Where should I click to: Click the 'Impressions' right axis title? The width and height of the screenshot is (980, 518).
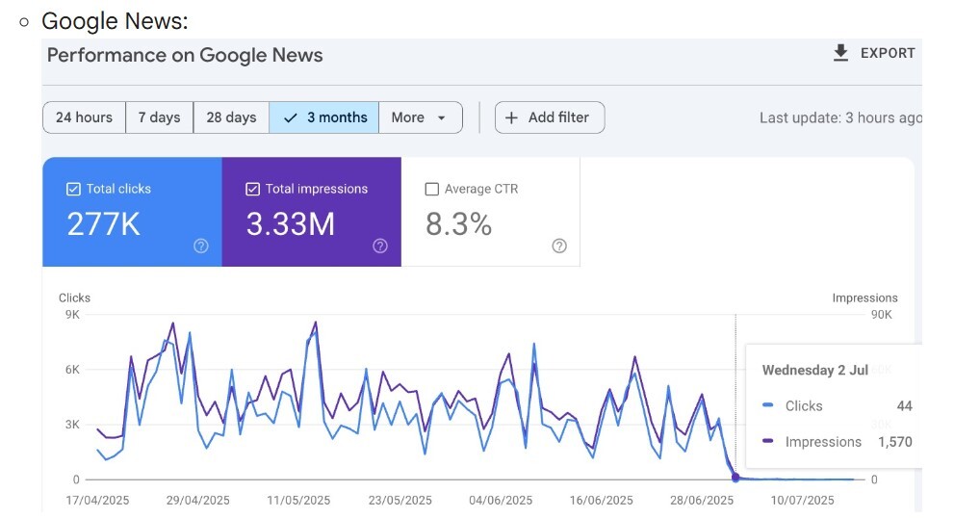[x=865, y=298]
